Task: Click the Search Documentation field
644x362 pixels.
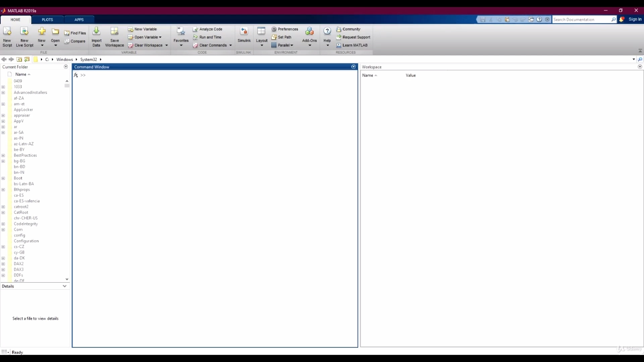Action: [582, 19]
